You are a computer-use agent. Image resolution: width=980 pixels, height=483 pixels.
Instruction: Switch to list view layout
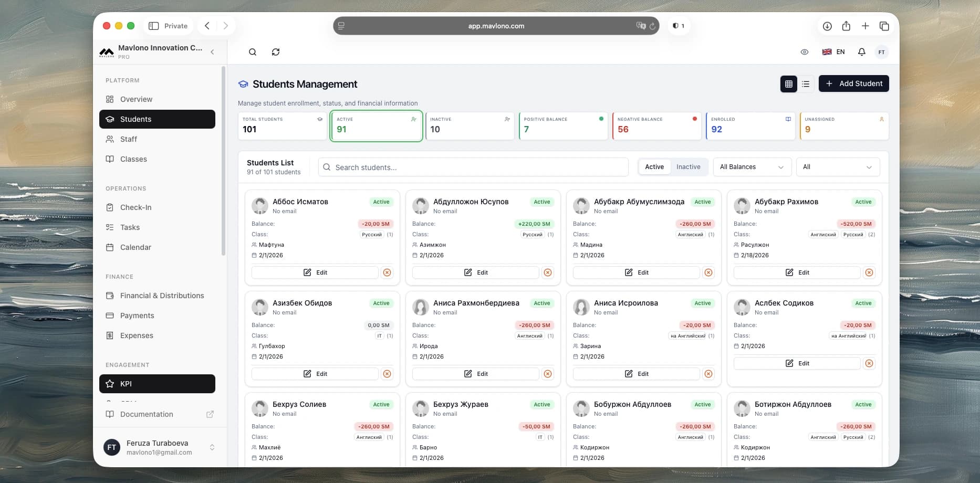coord(806,84)
